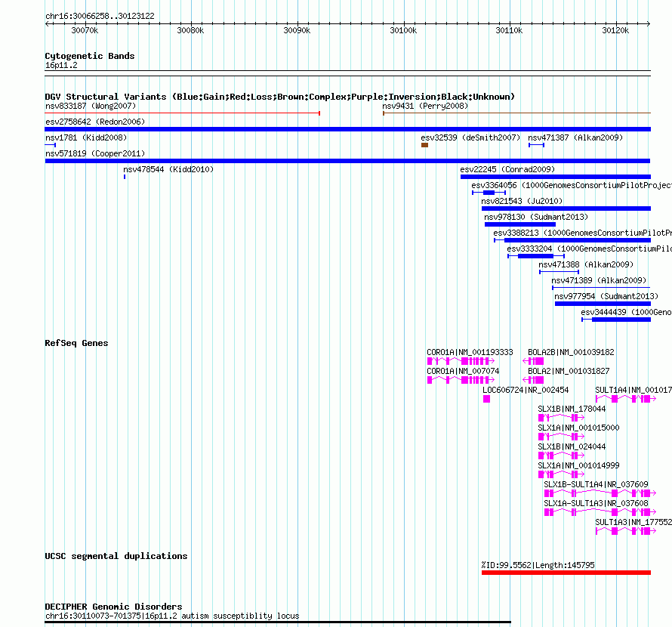
Task: Open the UCSC segmental duplications track title
Action: coord(116,556)
